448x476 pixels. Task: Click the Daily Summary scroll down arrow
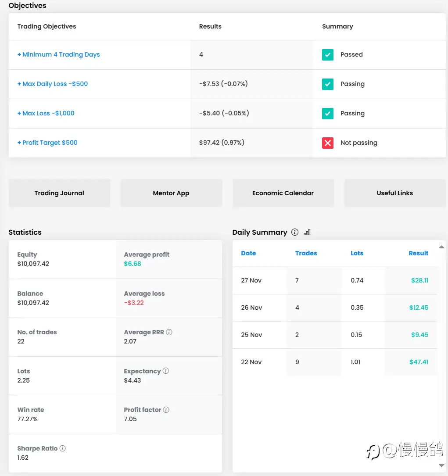pos(441,465)
